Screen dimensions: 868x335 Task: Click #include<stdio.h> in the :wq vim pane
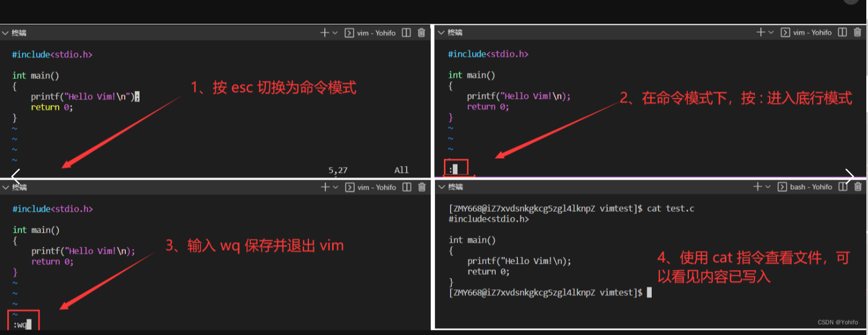(53, 209)
